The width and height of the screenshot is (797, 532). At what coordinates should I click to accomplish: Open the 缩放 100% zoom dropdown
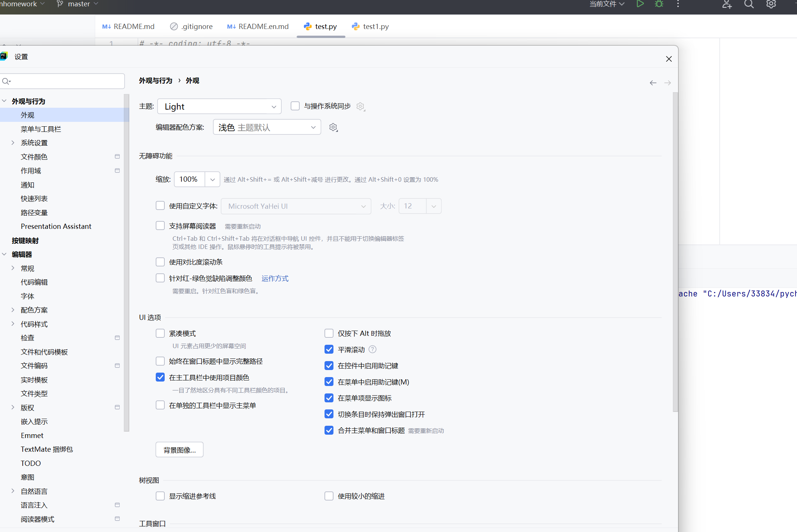[212, 179]
